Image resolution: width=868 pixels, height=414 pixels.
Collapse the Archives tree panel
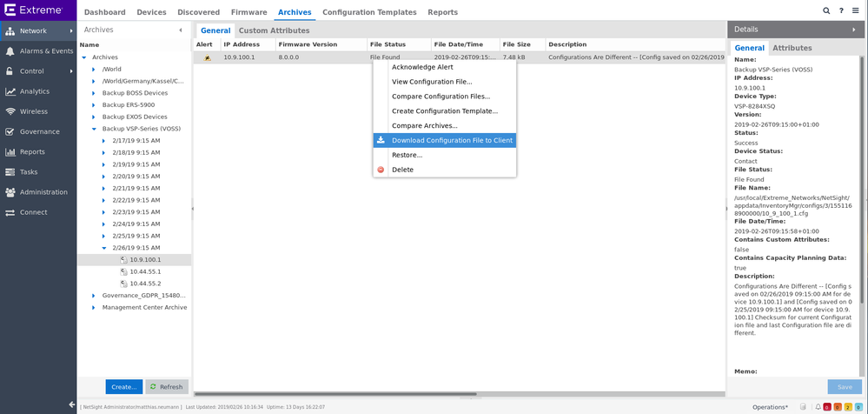181,30
